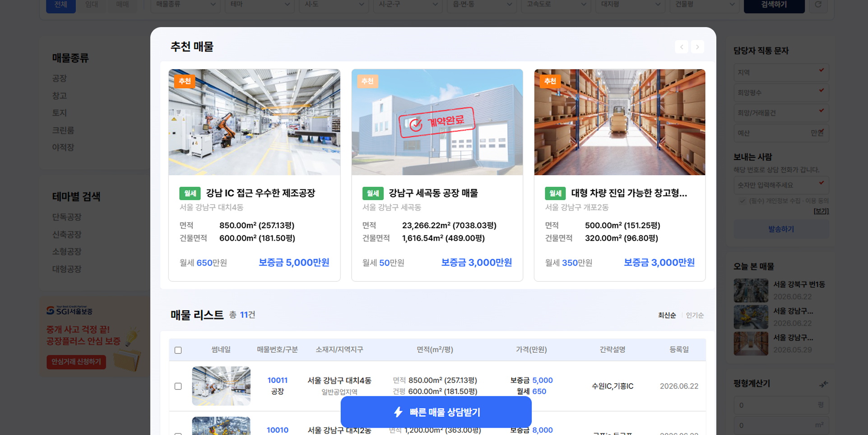Viewport: 868px width, 435px height.
Task: Click the 예산 input field
Action: coord(781,133)
